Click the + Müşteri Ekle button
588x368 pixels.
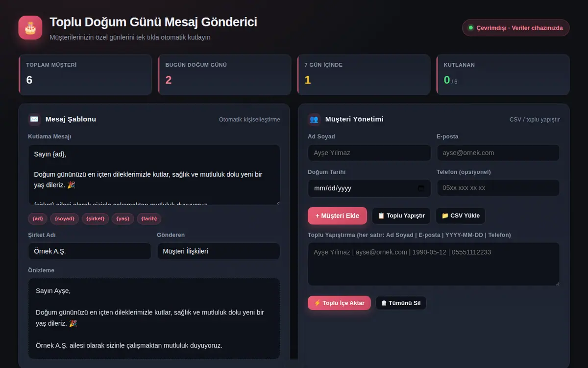(337, 216)
